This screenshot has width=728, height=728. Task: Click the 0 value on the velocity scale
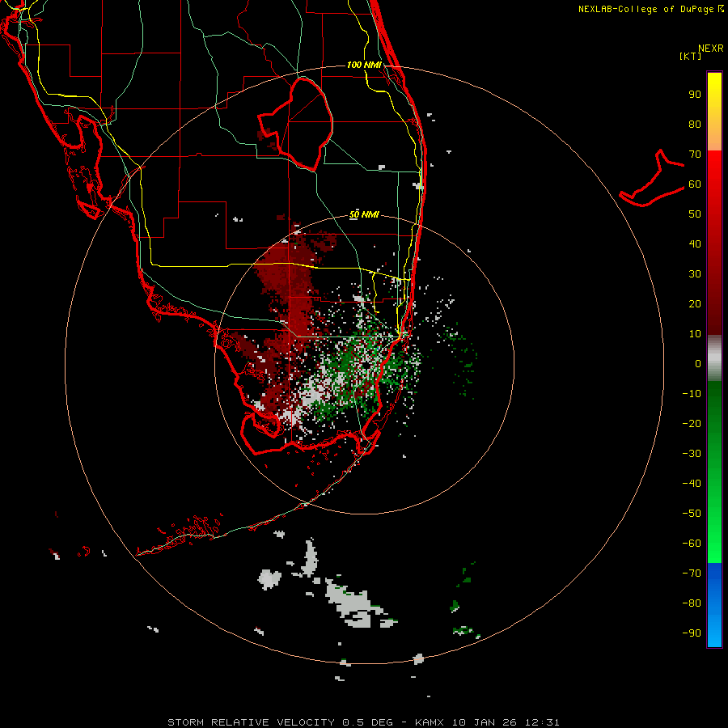[698, 364]
